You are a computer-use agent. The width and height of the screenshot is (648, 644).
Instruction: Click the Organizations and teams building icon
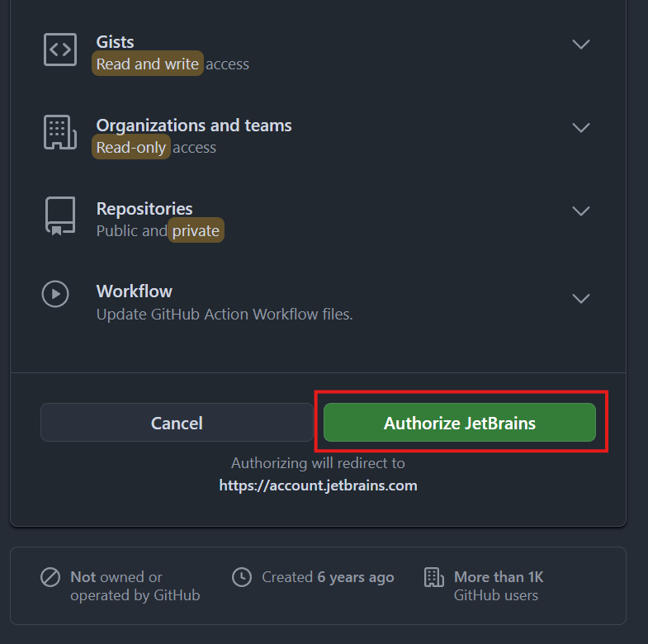(59, 133)
